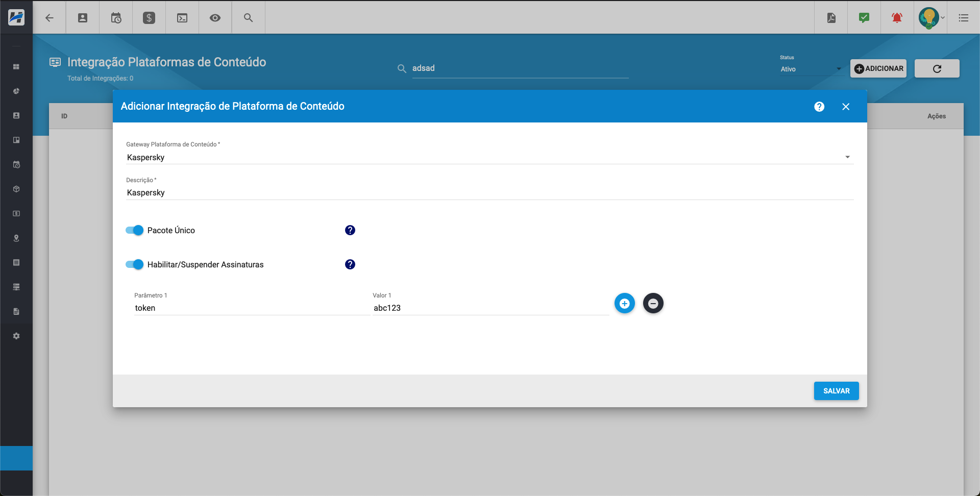The width and height of the screenshot is (980, 496).
Task: Click the terminal console toolbar icon
Action: coord(182,18)
